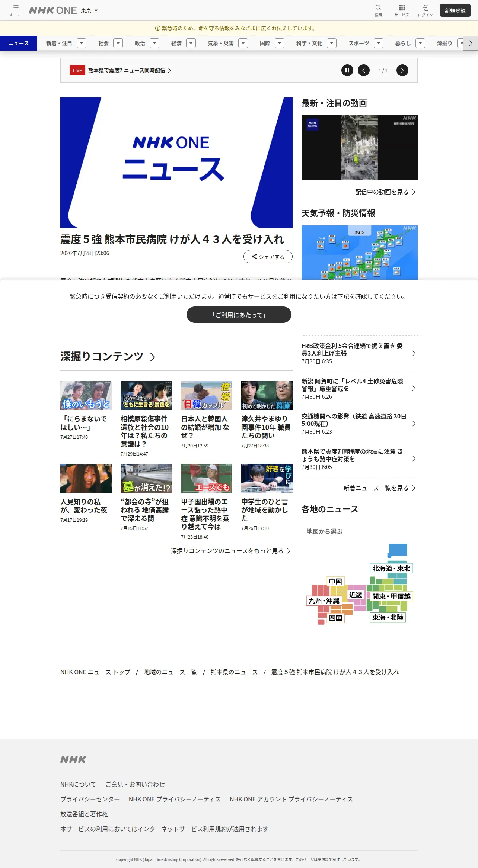Open FRB政策金利 news item
This screenshot has width=478, height=868.
click(x=360, y=353)
